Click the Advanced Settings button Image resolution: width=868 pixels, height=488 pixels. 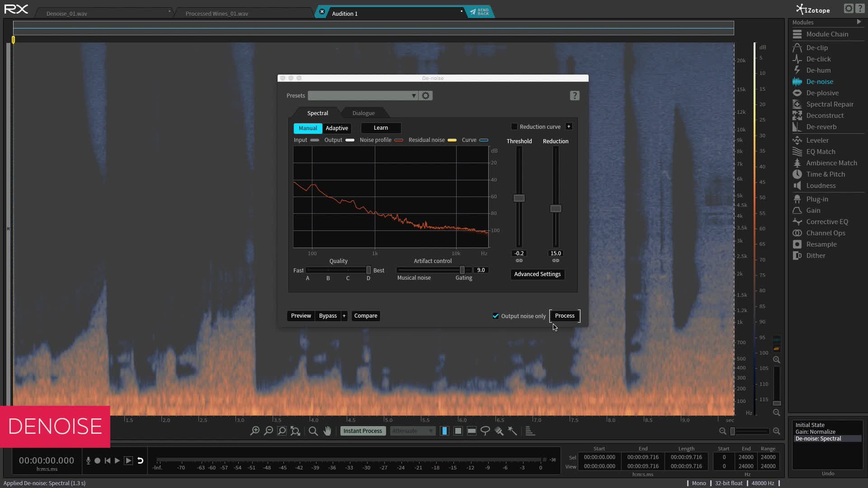pyautogui.click(x=537, y=274)
